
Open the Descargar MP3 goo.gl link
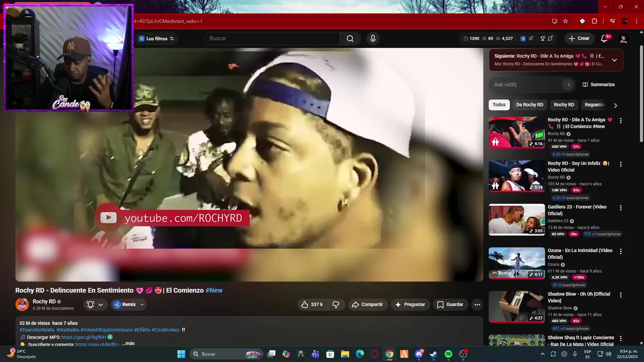pyautogui.click(x=84, y=337)
